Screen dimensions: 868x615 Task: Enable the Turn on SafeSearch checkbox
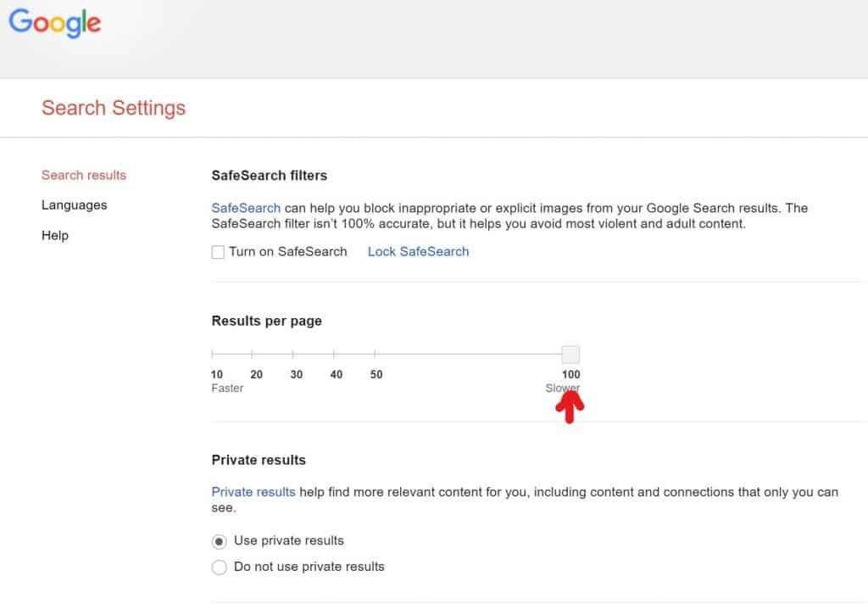pos(218,252)
